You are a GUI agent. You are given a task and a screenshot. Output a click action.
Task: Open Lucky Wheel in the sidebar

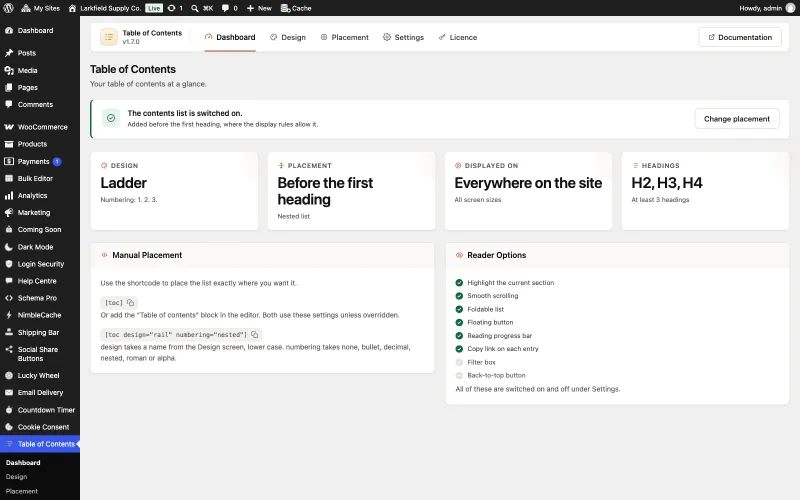[x=40, y=376]
